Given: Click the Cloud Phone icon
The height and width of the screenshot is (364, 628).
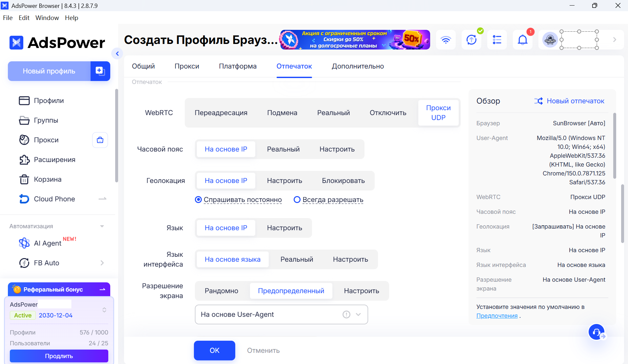Looking at the screenshot, I should click(x=24, y=199).
